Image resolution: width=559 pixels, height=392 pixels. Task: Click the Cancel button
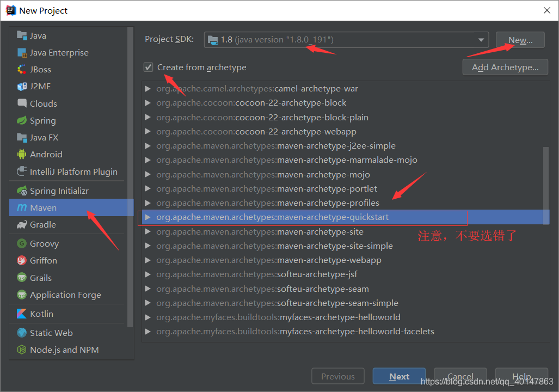460,376
